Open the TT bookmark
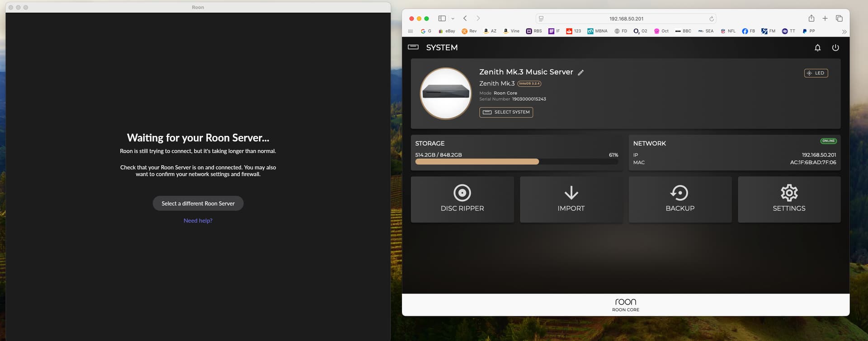 pyautogui.click(x=788, y=31)
